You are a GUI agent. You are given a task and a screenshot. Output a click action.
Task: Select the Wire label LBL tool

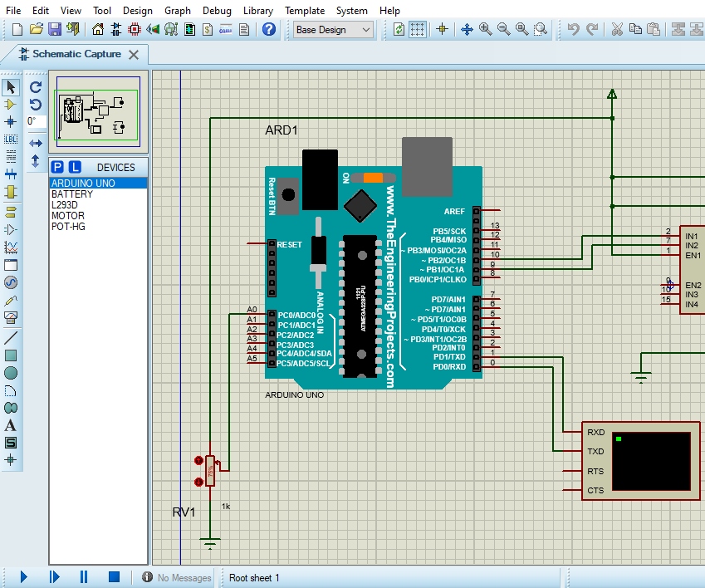click(x=10, y=139)
